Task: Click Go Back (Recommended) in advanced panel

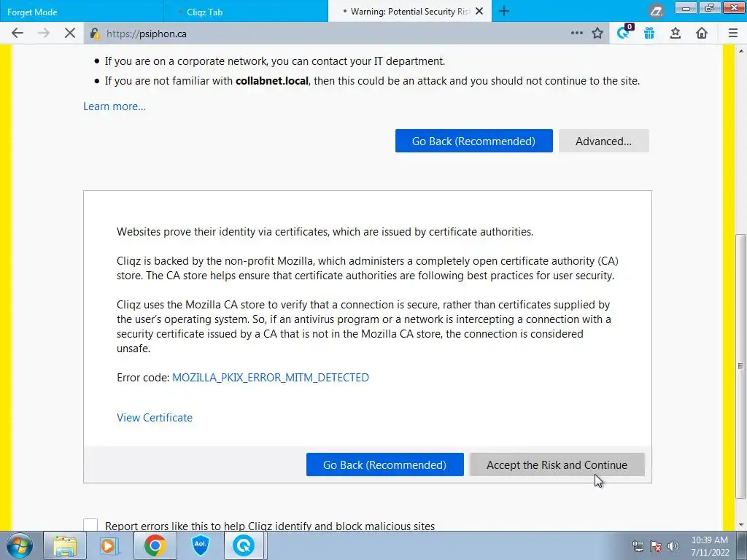Action: 385,464
